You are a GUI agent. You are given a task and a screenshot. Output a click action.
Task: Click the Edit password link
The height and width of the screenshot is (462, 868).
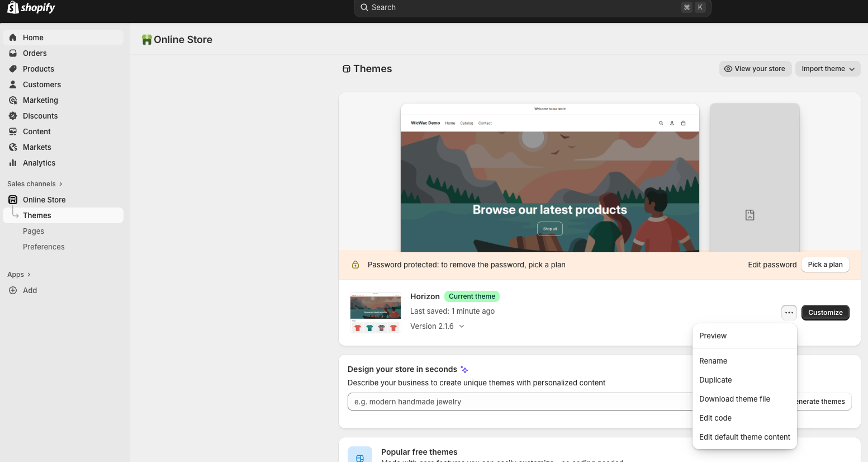[772, 265]
